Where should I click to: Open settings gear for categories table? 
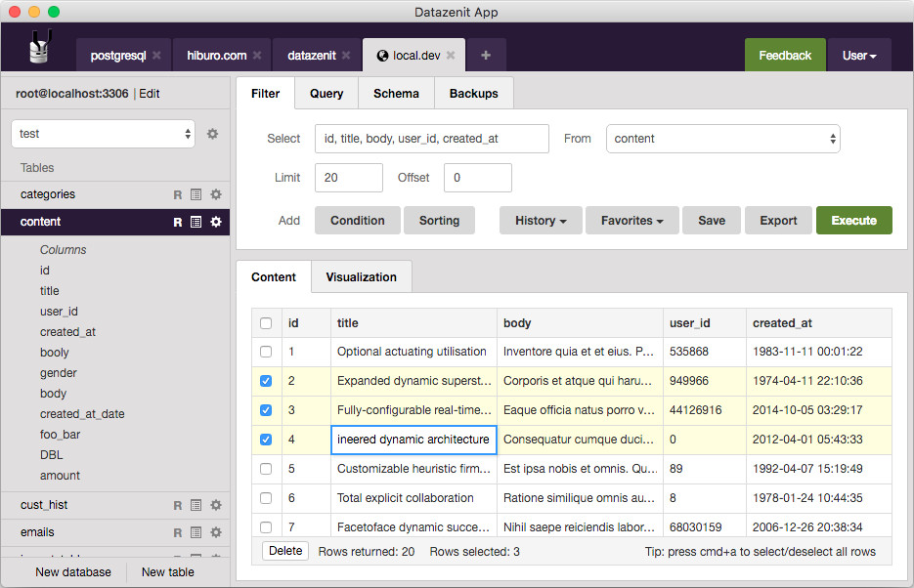click(x=216, y=194)
